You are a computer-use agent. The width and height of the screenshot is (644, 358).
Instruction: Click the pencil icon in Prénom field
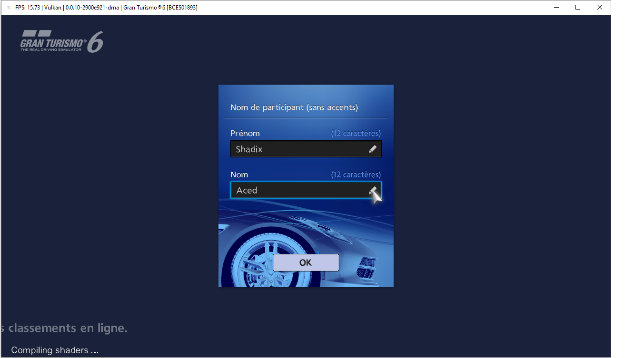point(373,149)
